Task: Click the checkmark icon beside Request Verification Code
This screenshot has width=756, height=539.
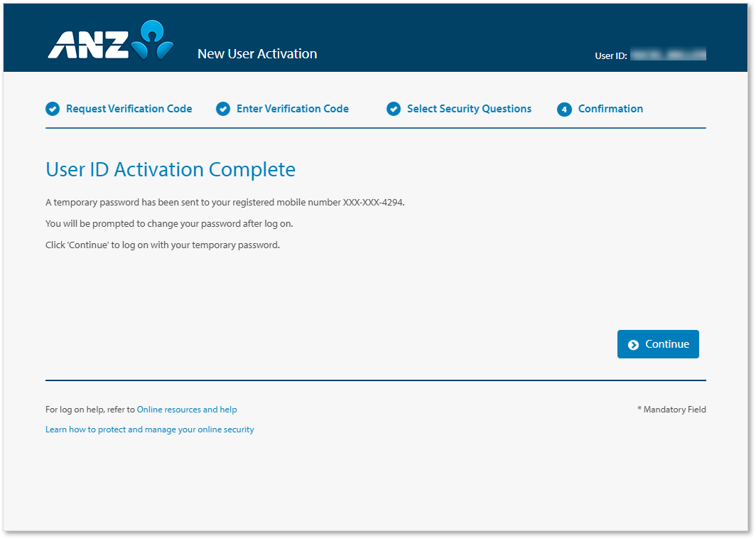Action: (x=53, y=109)
